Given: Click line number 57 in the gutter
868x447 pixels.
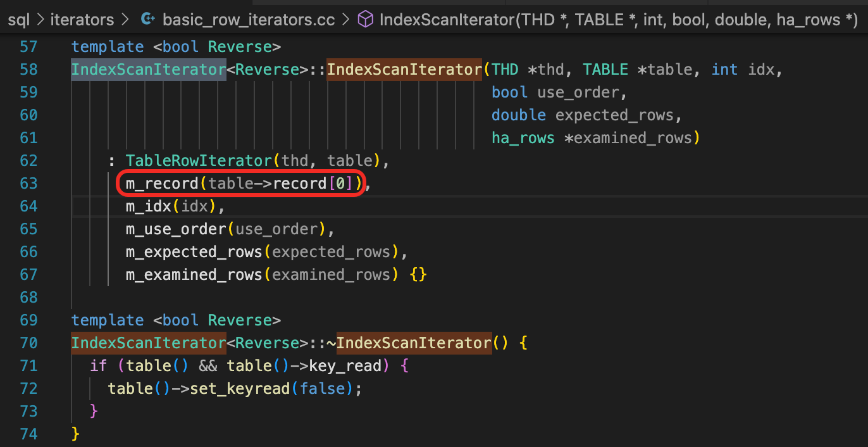Looking at the screenshot, I should (29, 47).
